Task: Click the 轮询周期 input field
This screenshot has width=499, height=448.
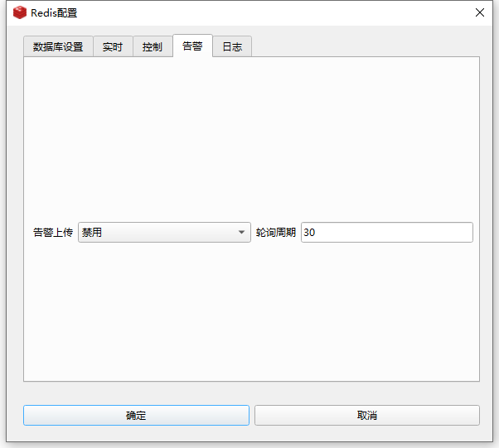Action: 386,233
